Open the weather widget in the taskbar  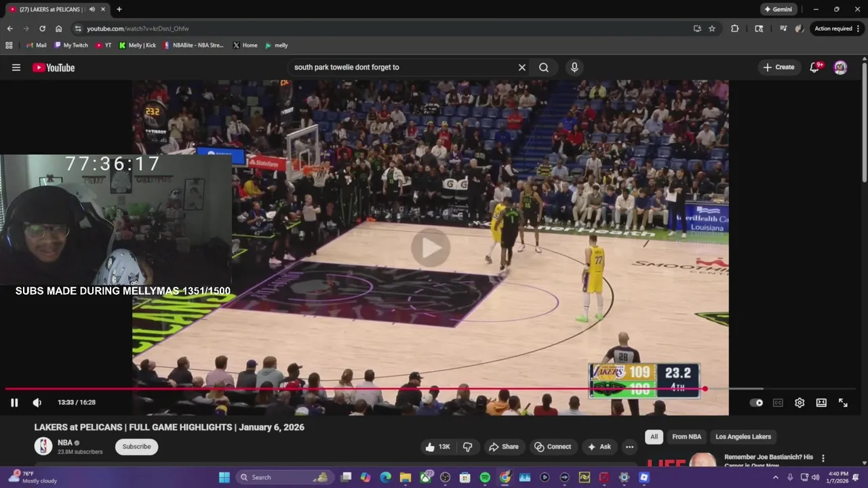click(32, 477)
